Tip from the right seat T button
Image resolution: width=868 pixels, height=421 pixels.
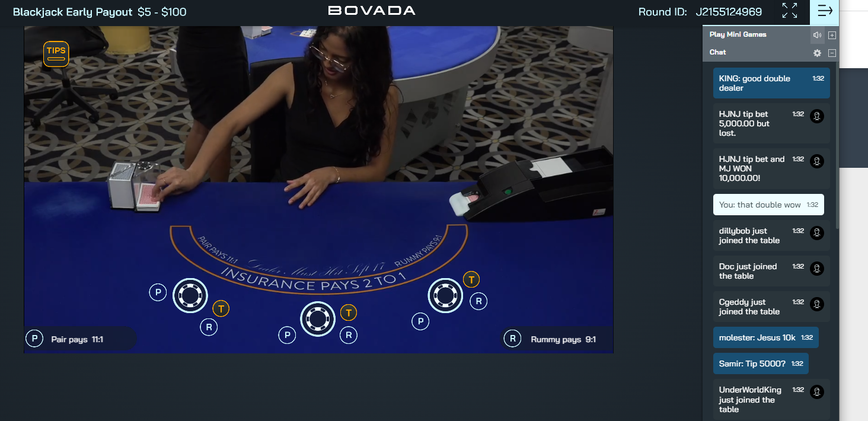[471, 279]
